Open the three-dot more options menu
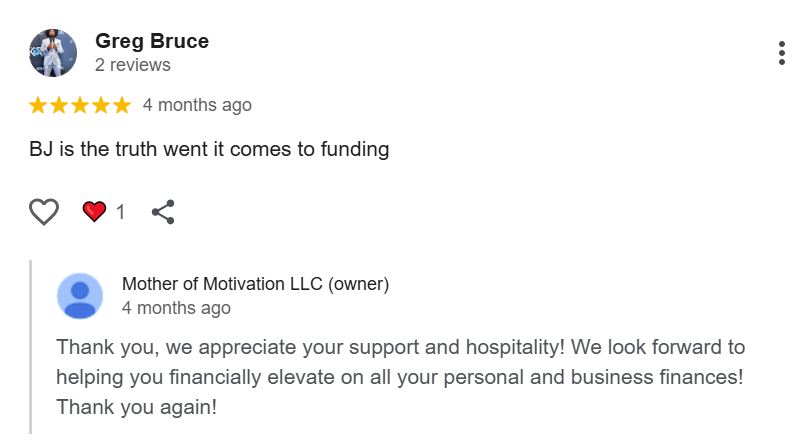Viewport: 812px width, 444px height. click(x=781, y=54)
